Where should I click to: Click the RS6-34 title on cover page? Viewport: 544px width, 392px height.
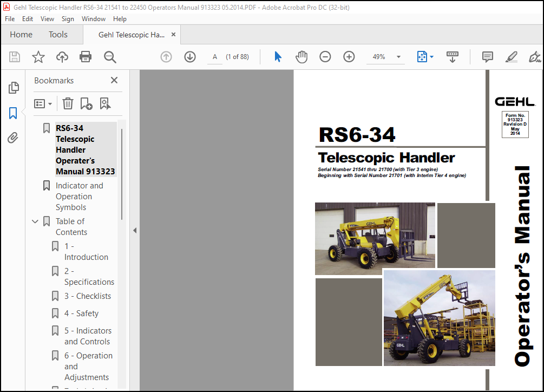pyautogui.click(x=357, y=135)
